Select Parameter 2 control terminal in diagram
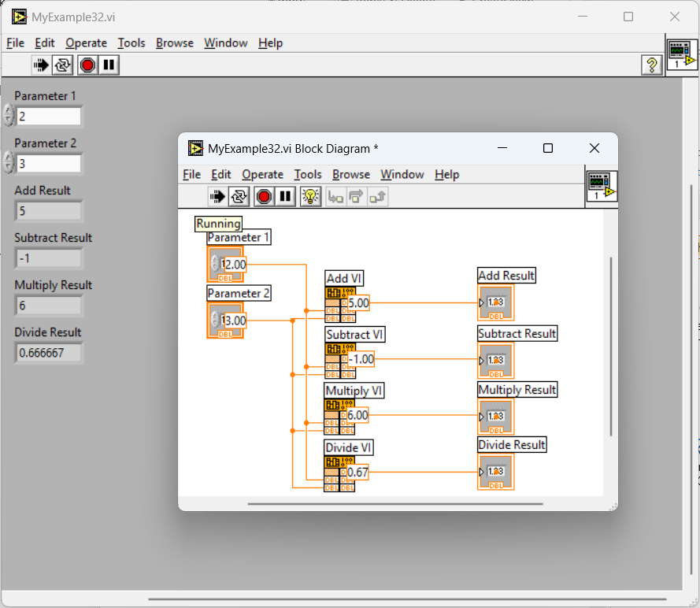 225,321
